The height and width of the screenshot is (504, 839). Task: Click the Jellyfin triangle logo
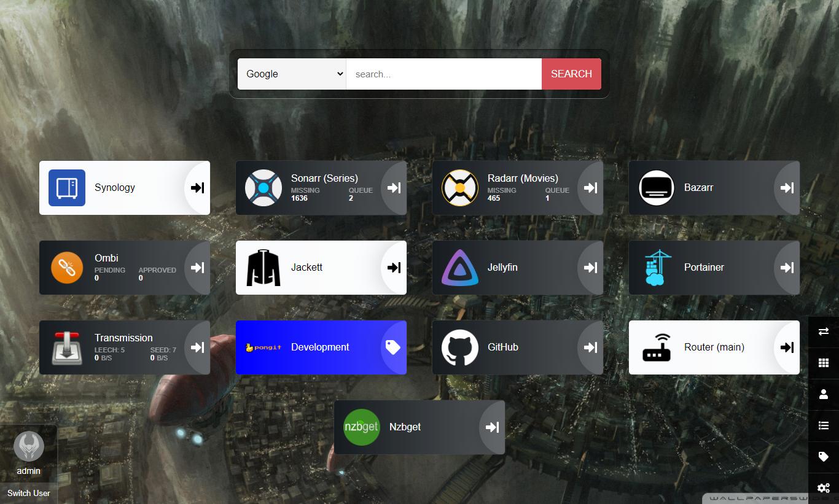[460, 268]
